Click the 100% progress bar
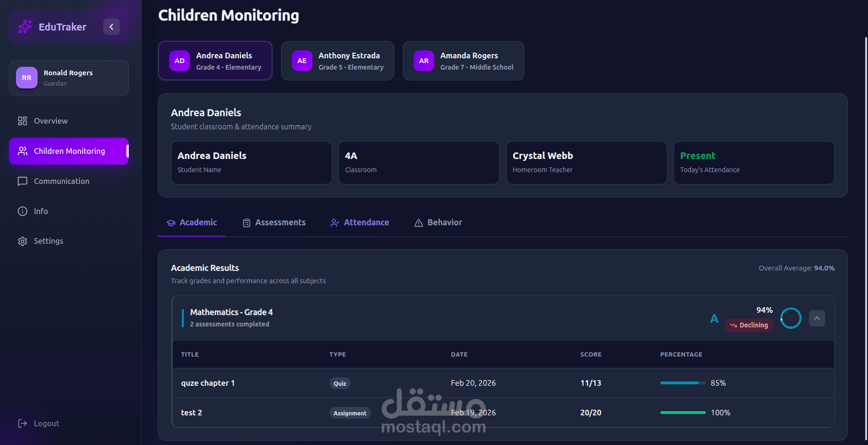The image size is (868, 445). pos(683,413)
